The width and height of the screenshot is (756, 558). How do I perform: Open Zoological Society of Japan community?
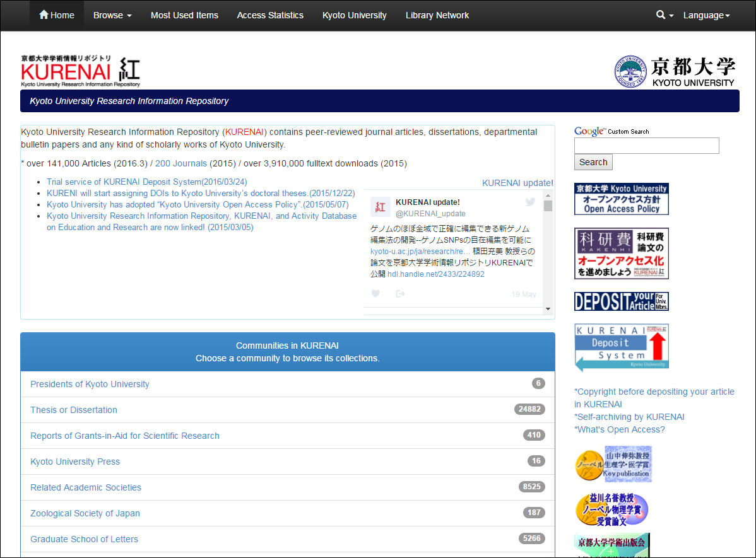(85, 513)
